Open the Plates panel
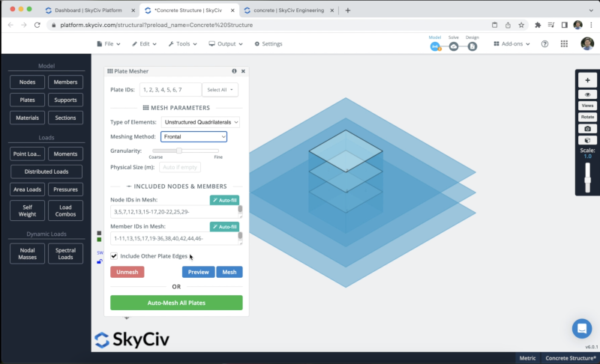This screenshot has height=364, width=600. click(x=27, y=100)
